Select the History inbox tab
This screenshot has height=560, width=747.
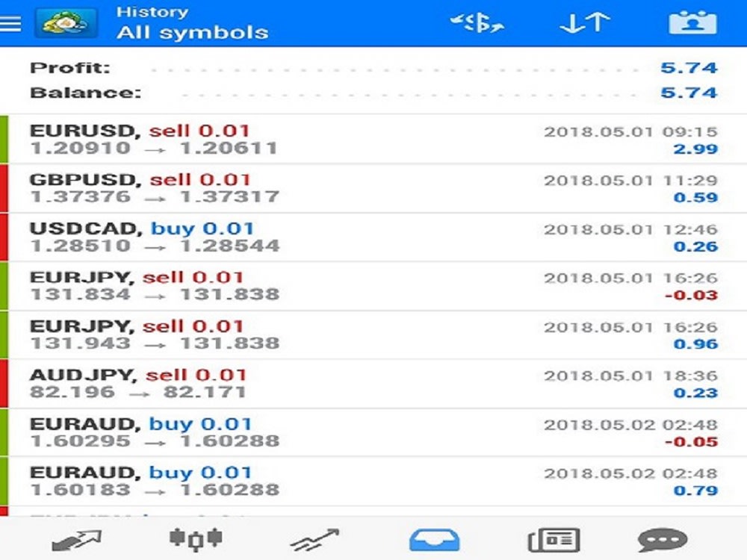435,541
